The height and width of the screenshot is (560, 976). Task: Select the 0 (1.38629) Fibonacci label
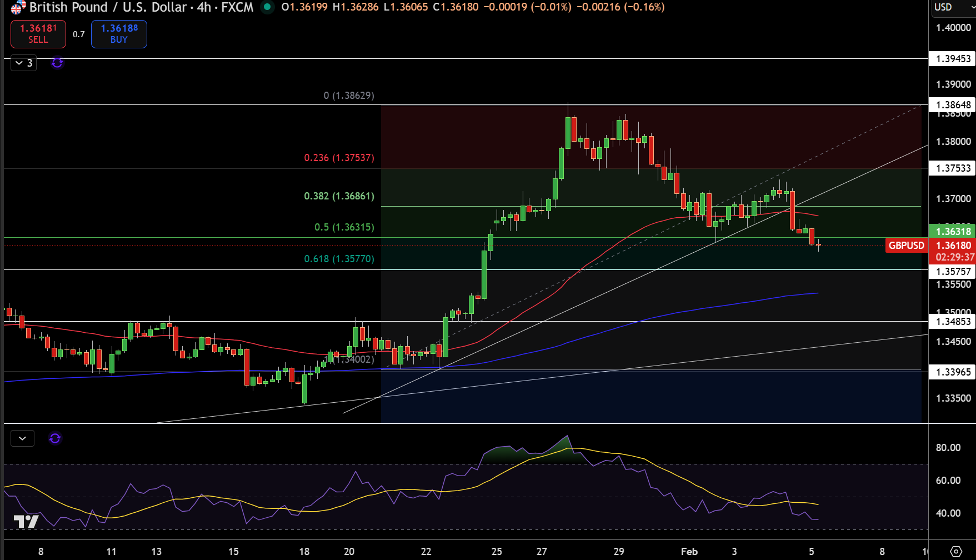pos(349,96)
